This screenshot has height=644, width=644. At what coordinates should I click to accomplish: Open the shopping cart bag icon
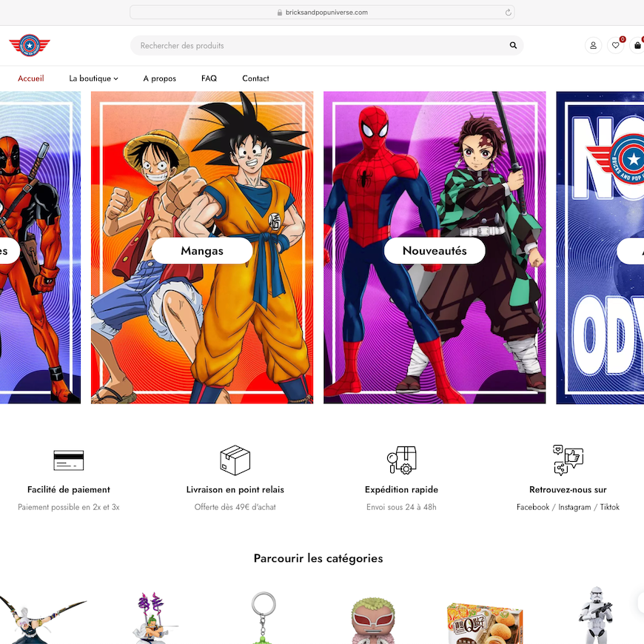pyautogui.click(x=637, y=45)
